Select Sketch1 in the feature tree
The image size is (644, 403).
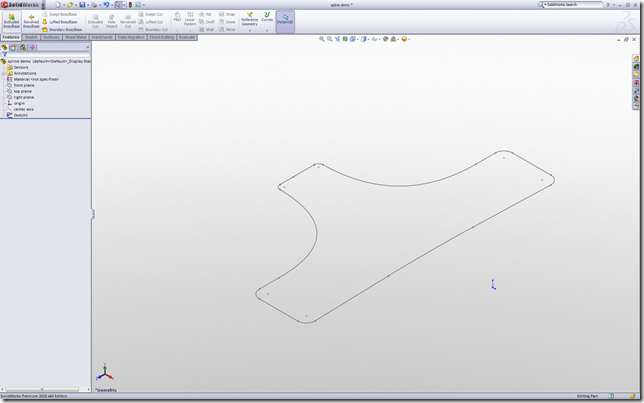[x=18, y=115]
